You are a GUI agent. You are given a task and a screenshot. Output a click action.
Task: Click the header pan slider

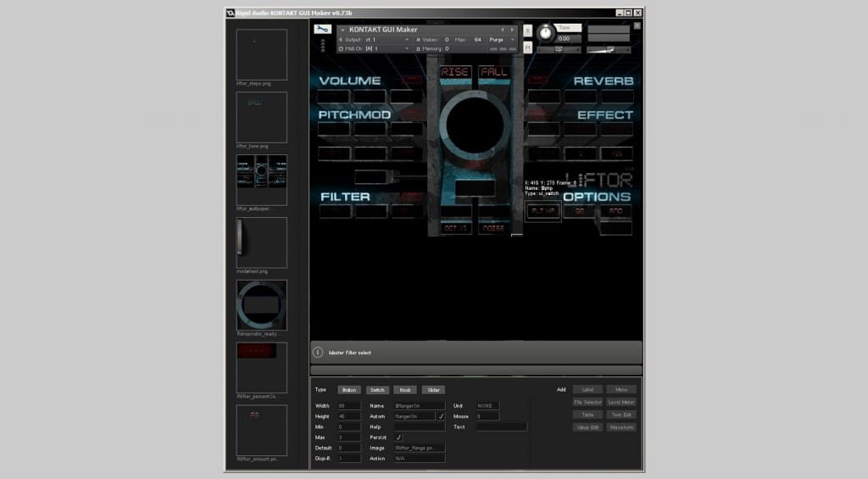(559, 50)
